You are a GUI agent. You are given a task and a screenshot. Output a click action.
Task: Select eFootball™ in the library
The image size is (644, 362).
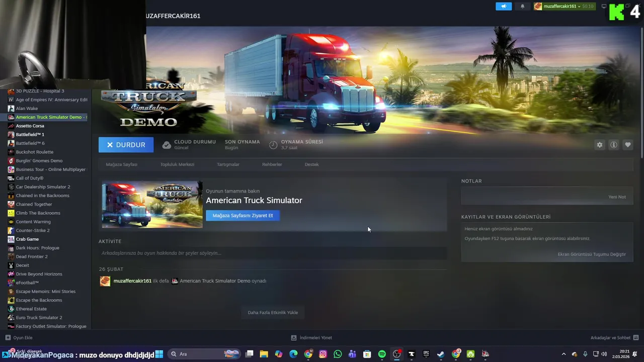(x=27, y=283)
